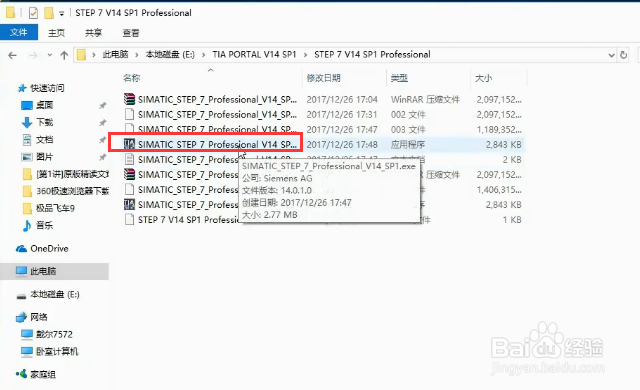Open 音乐 in the sidebar

click(x=44, y=225)
